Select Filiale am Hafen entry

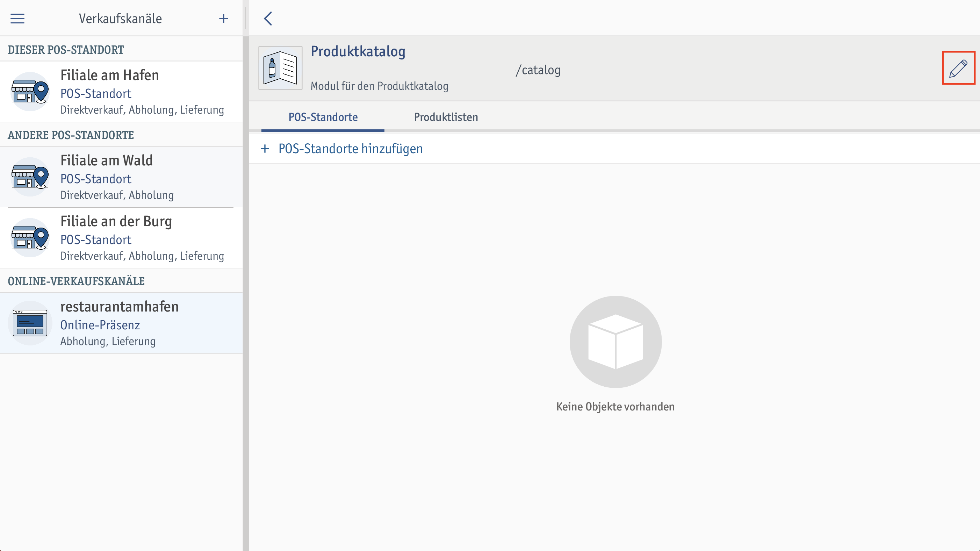pos(121,91)
